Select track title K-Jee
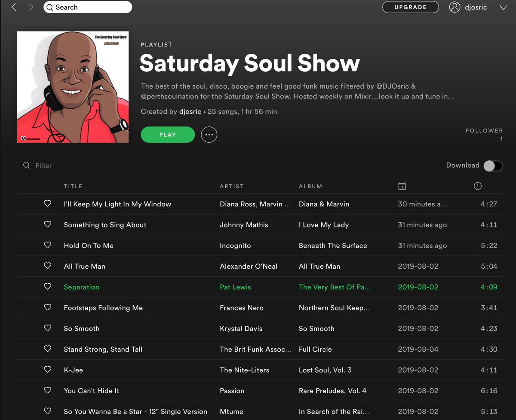This screenshot has height=420, width=516. coord(73,370)
